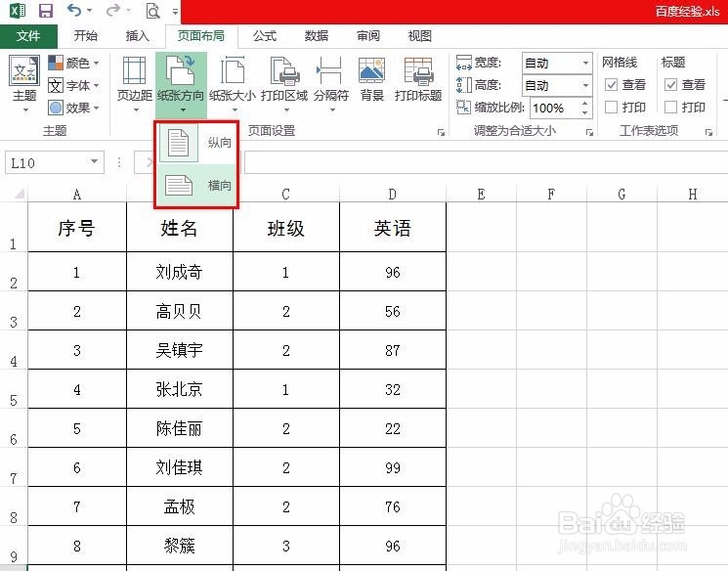Toggle 网格线 查看 checkbox
Image resolution: width=728 pixels, height=571 pixels.
(611, 84)
